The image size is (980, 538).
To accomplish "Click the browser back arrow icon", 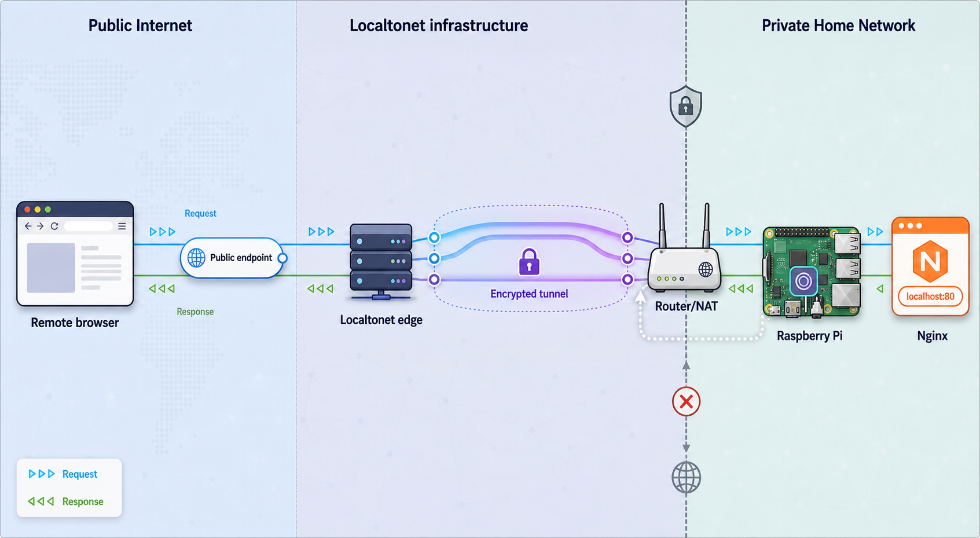I will click(x=28, y=226).
